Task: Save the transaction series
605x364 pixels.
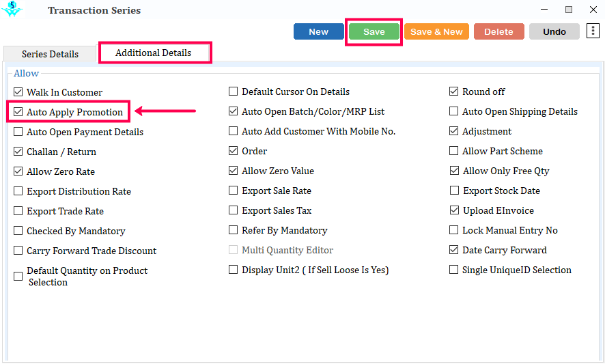Action: point(374,31)
